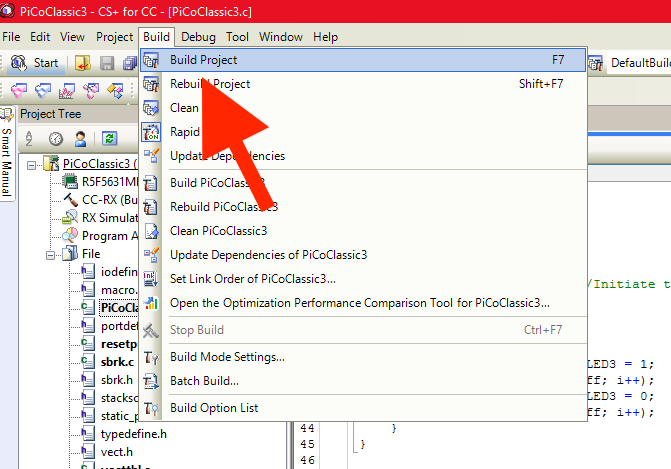This screenshot has width=671, height=469.
Task: Click the user icon in the Project Tree toolbar
Action: 80,138
